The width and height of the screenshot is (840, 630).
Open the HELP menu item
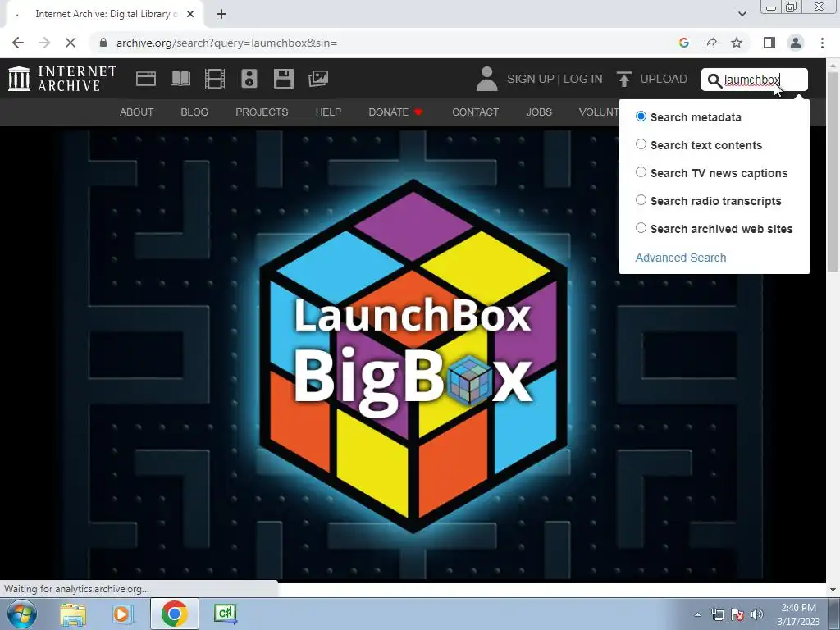coord(328,112)
